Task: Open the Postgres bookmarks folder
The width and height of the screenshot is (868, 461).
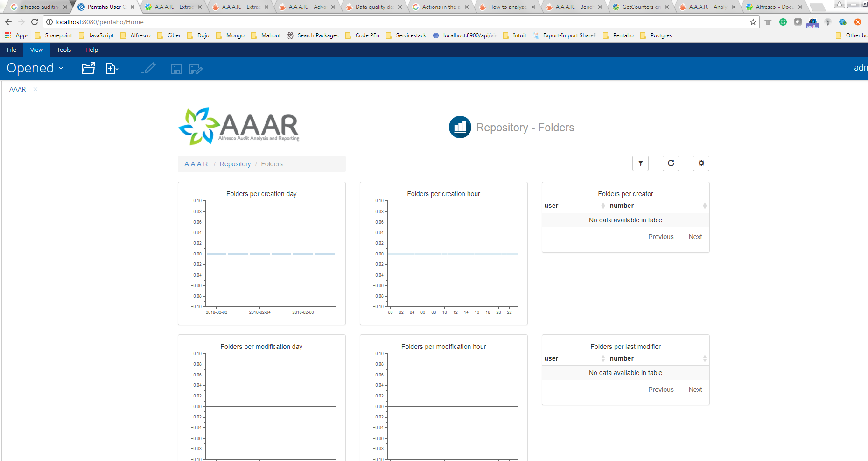Action: tap(656, 35)
